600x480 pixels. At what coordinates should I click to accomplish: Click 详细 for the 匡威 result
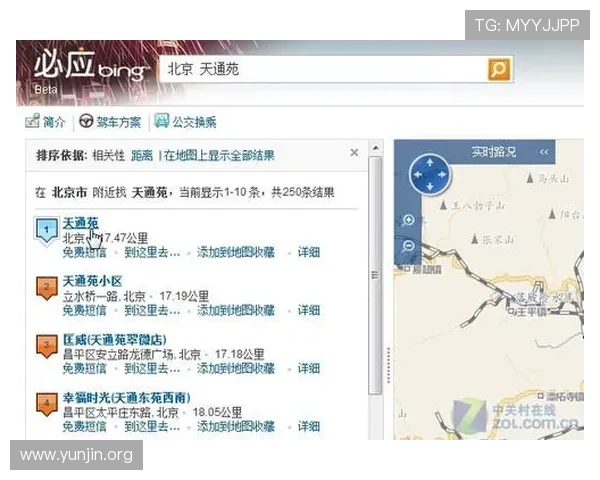click(309, 369)
